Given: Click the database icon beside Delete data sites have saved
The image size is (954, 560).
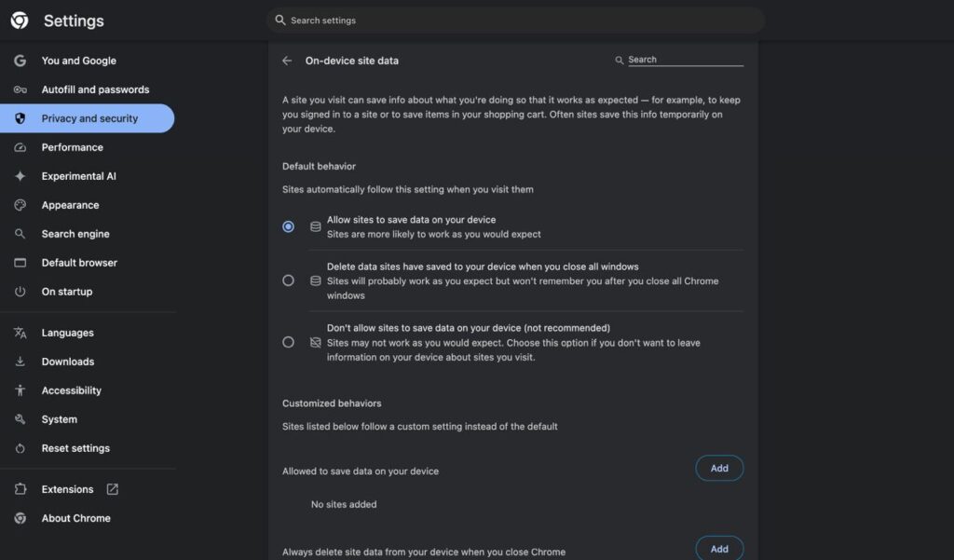Looking at the screenshot, I should pos(315,280).
